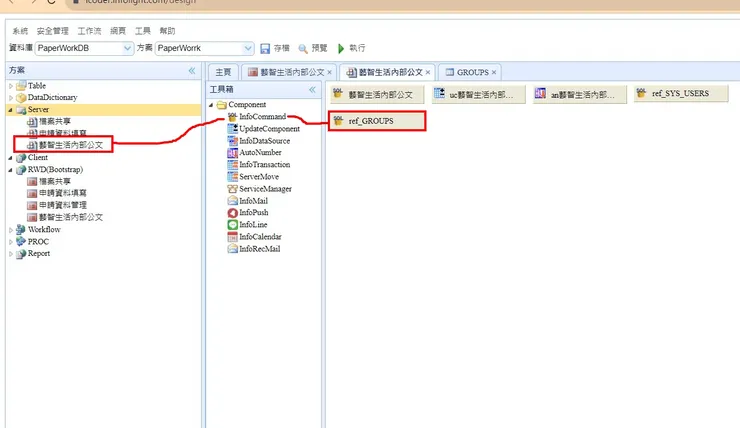Viewport: 740px width, 428px height.
Task: Collapse the 方案 panel with chevrons
Action: 192,70
